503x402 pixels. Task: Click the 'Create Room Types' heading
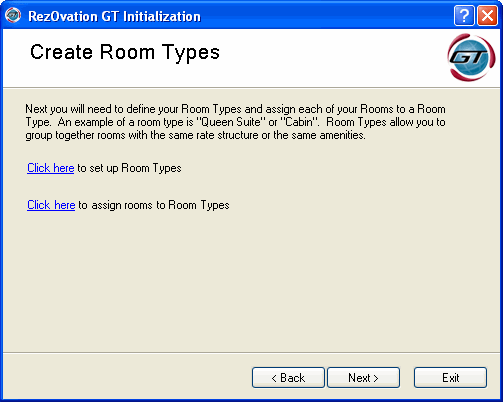pyautogui.click(x=125, y=52)
